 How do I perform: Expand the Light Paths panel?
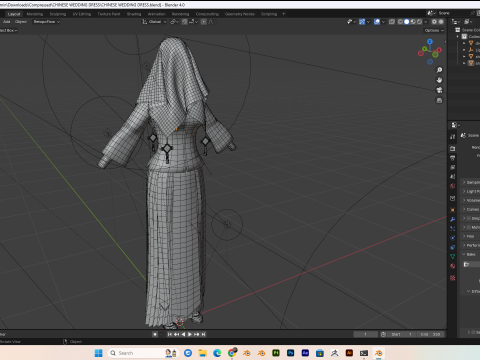coord(470,191)
